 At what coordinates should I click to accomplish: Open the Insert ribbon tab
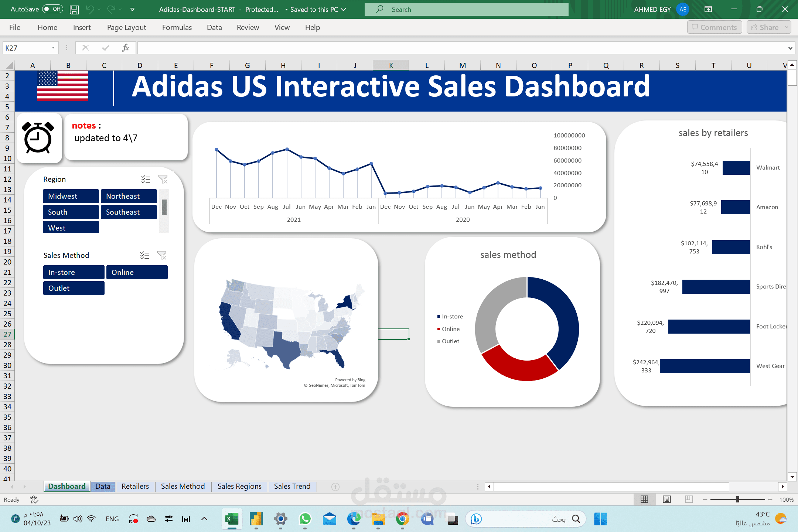coord(82,27)
